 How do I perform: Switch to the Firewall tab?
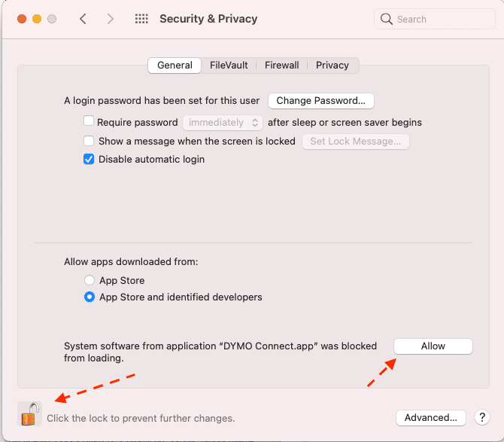281,66
